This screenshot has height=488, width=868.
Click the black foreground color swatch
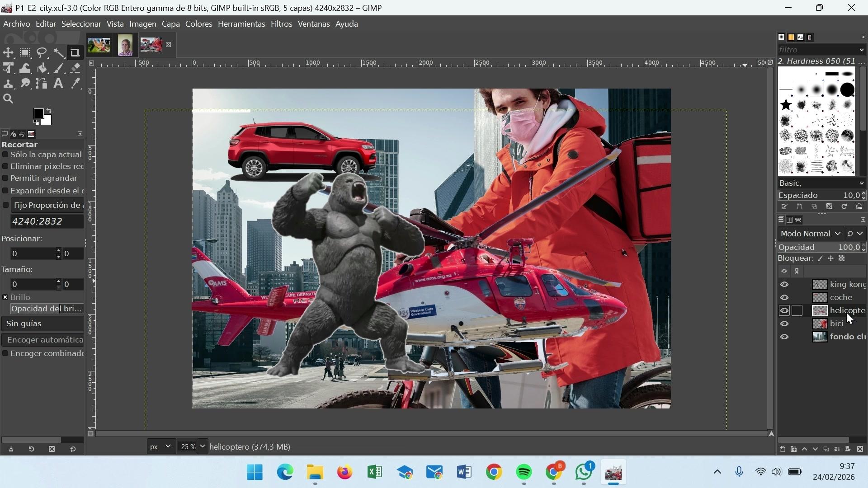coord(38,113)
